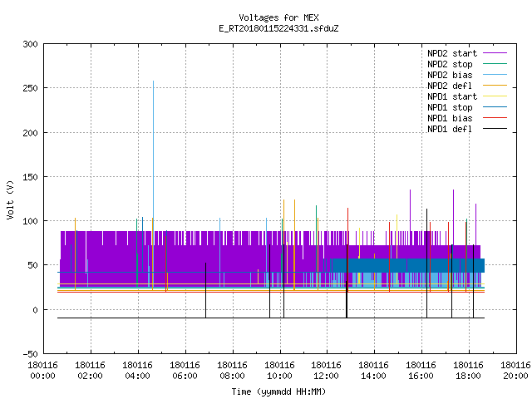Click the -50 y-axis tick label
Viewport: 532px width, 399px height.
coord(30,354)
